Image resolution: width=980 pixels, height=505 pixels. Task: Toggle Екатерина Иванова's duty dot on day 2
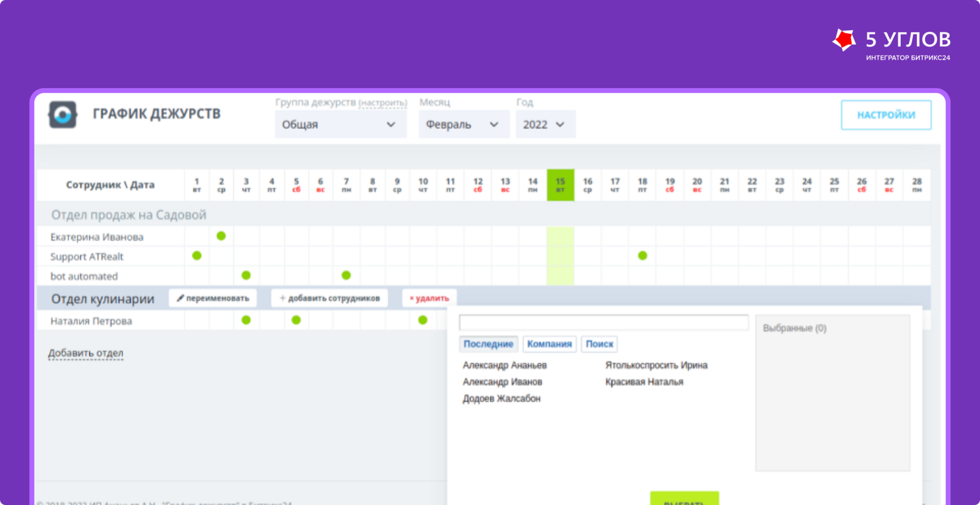coord(221,236)
